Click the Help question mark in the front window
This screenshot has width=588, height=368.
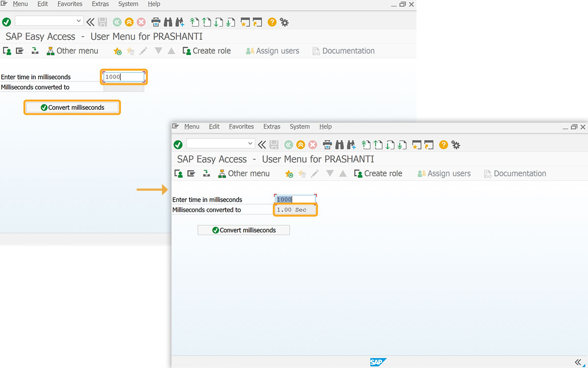[x=443, y=145]
